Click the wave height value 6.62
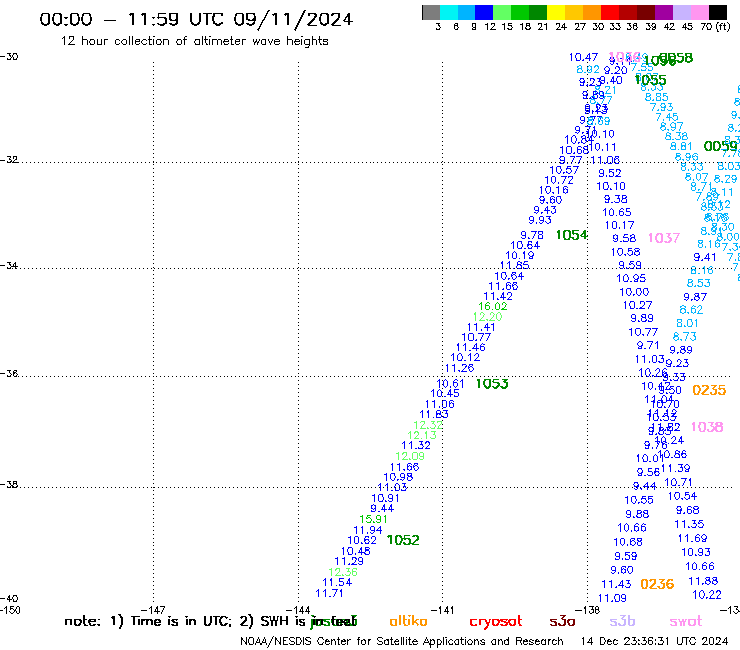Viewport: 740px width, 650px height. pos(691,310)
